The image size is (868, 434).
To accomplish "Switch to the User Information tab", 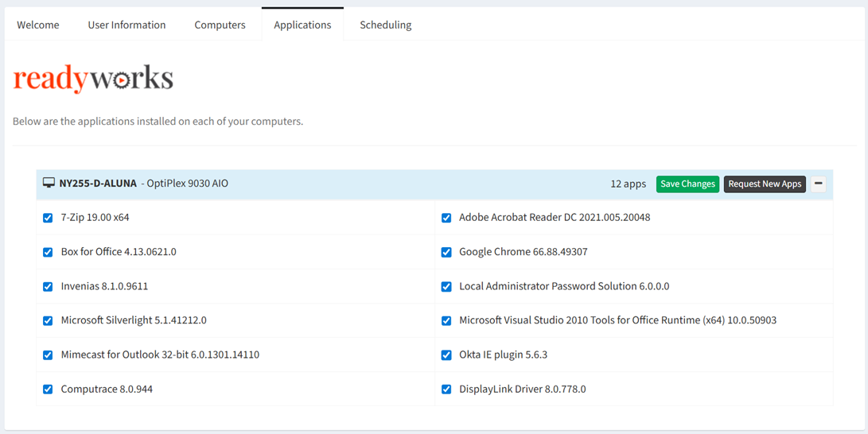I will tap(127, 25).
